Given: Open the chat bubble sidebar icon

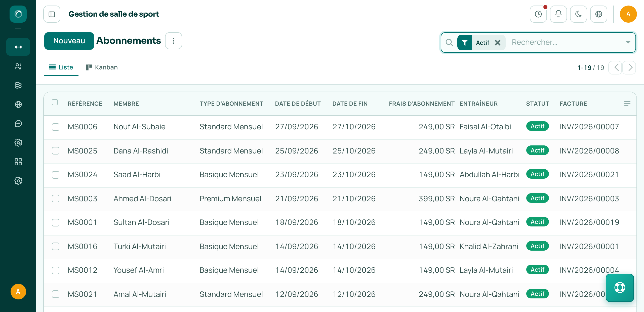Looking at the screenshot, I should point(18,124).
